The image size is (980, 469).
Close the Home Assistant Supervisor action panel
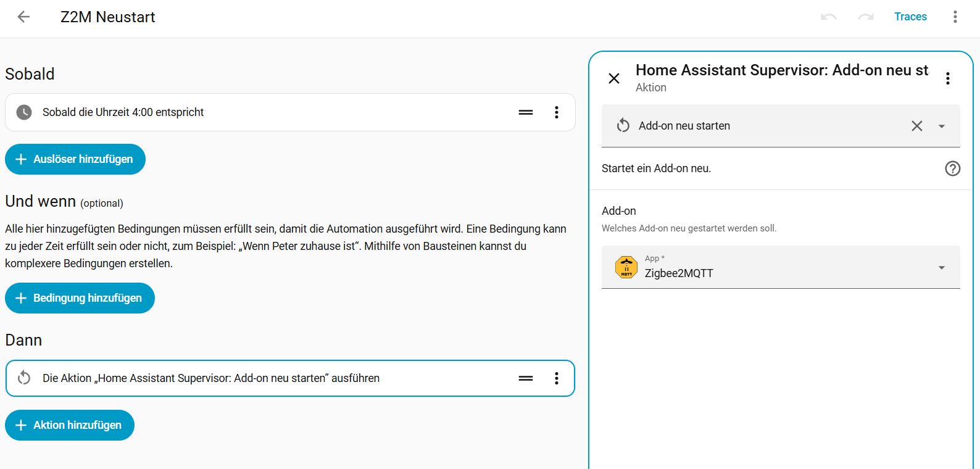pos(614,78)
